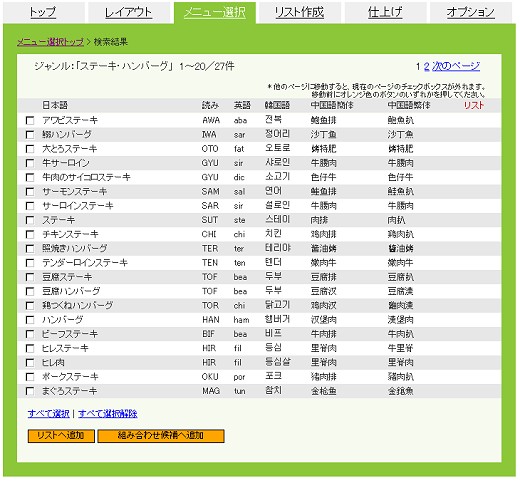Click the 'por' English cell
Image resolution: width=520 pixels, height=483 pixels.
click(239, 377)
